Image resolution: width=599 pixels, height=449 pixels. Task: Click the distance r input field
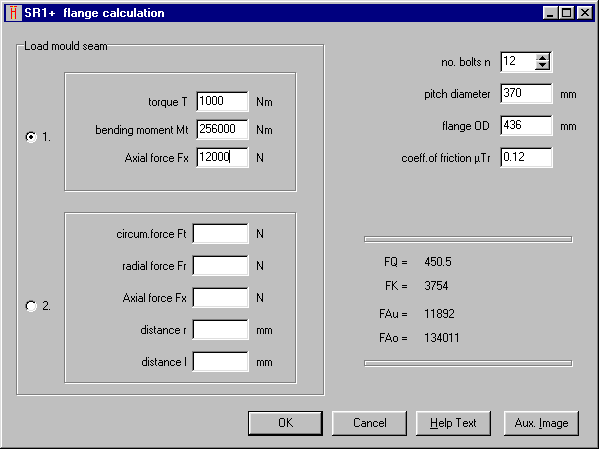tap(220, 330)
